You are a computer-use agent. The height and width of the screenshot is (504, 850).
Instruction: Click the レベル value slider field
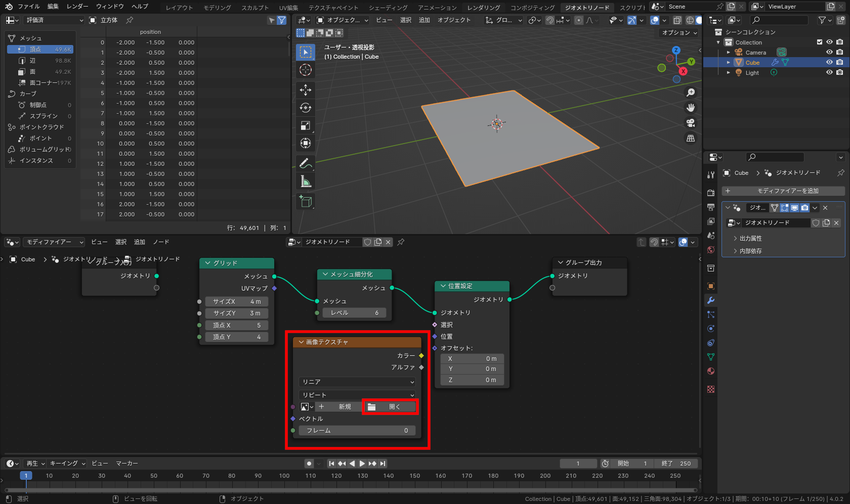pos(354,313)
